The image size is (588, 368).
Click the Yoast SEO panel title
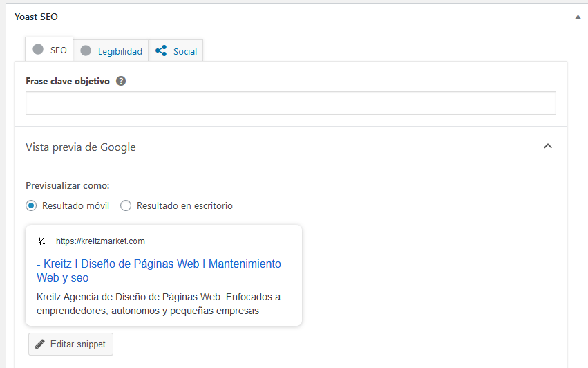(36, 17)
